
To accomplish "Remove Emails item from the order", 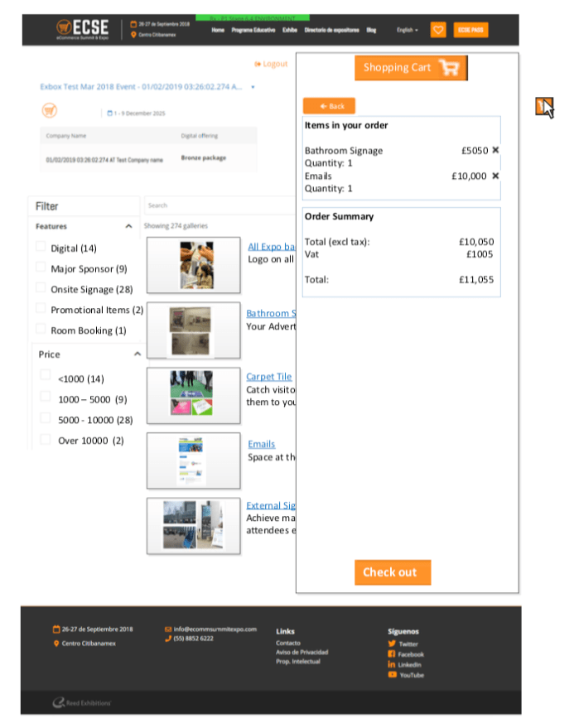I will click(x=495, y=176).
